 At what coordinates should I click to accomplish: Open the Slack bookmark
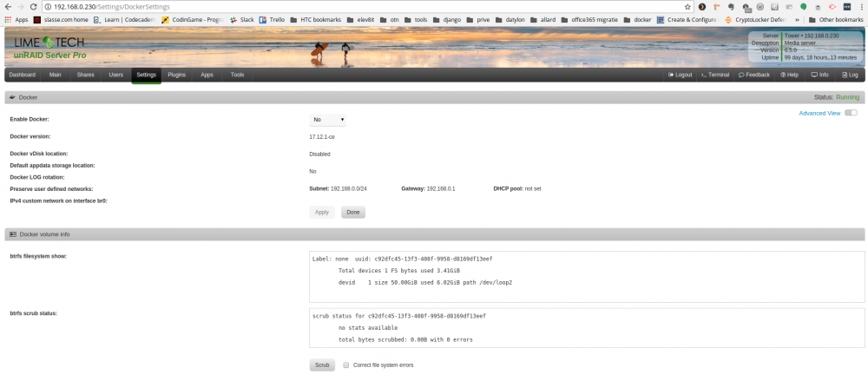[242, 19]
